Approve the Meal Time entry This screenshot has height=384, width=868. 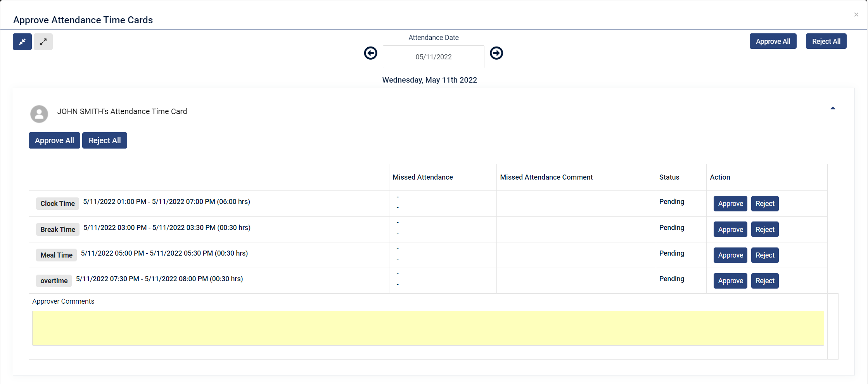(x=730, y=255)
